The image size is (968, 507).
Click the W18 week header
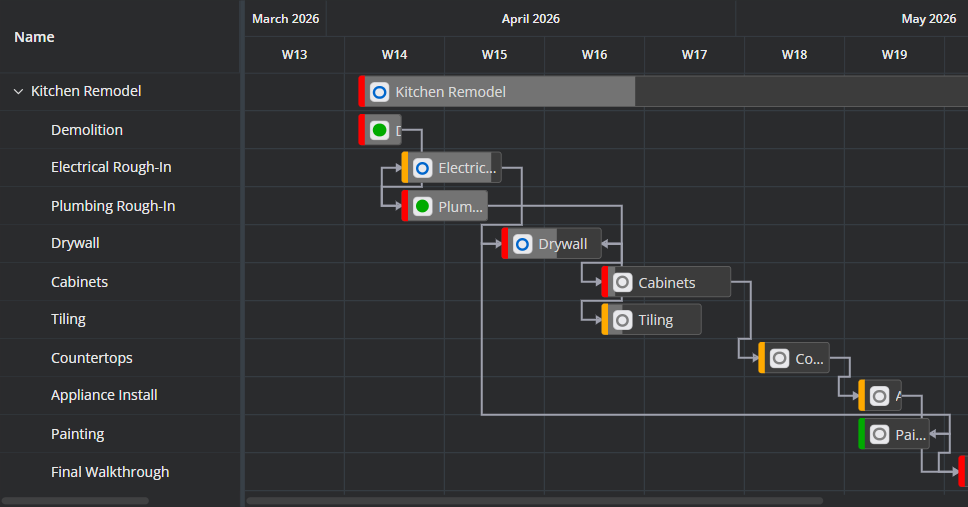pyautogui.click(x=795, y=54)
